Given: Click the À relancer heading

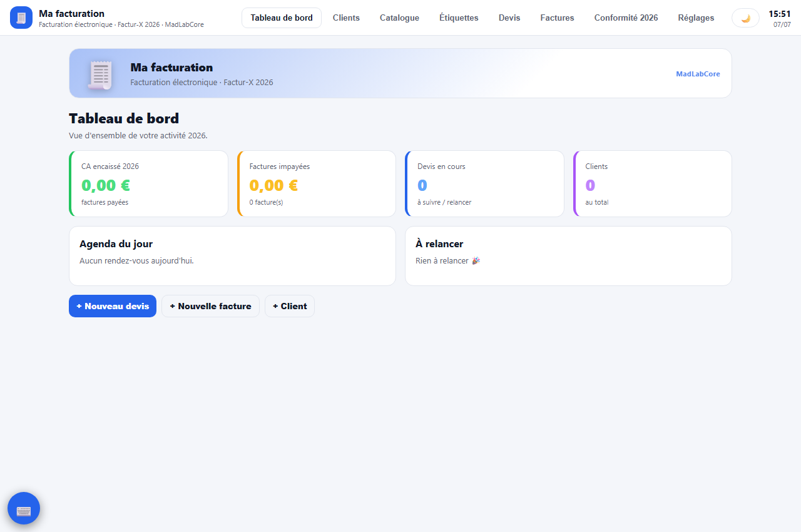Looking at the screenshot, I should tap(439, 244).
